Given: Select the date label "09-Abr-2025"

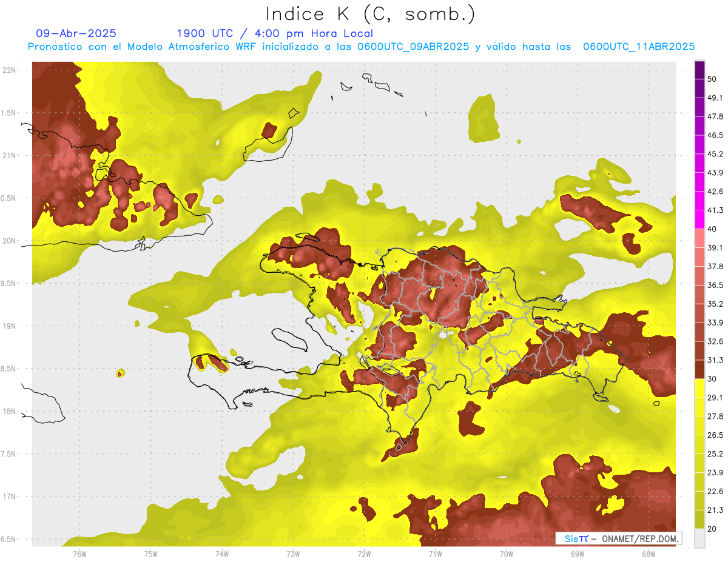Looking at the screenshot, I should pos(76,33).
